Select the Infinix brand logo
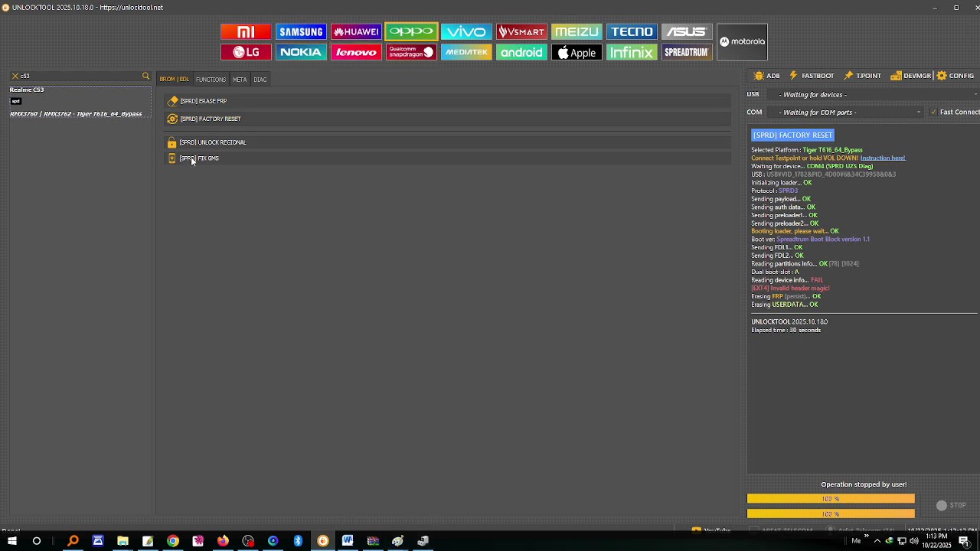The height and width of the screenshot is (551, 980). point(632,52)
